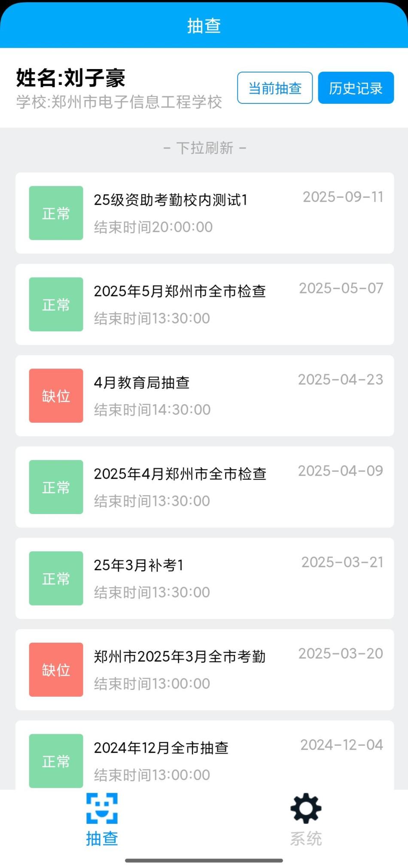Tap green 正常 badge for 25级资助考勤校内测试1
This screenshot has height=868, width=408.
[x=56, y=213]
